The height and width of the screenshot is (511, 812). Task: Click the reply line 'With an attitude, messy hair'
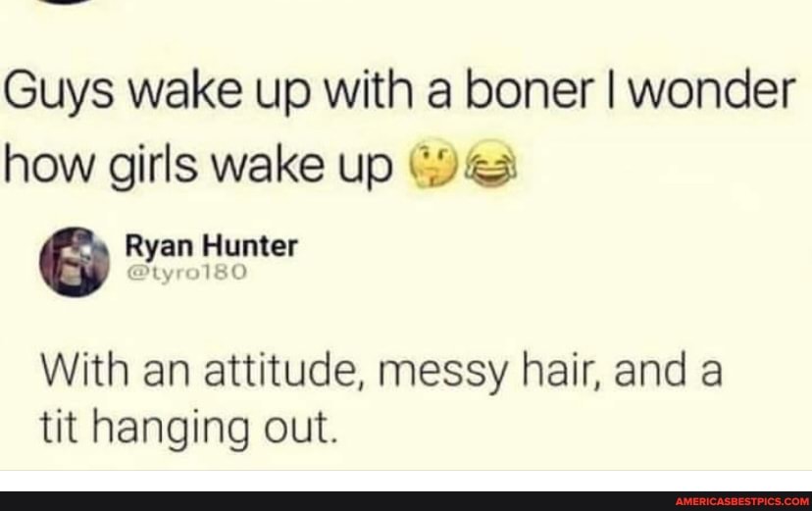pyautogui.click(x=381, y=372)
